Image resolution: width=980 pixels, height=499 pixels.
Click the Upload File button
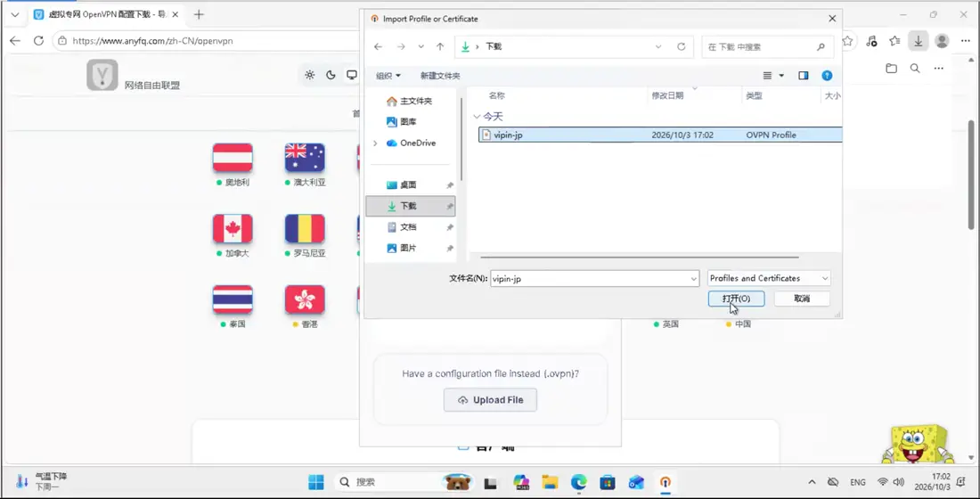click(490, 400)
